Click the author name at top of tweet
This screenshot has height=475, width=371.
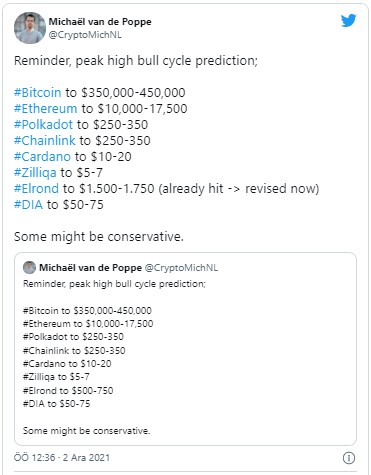pos(100,22)
